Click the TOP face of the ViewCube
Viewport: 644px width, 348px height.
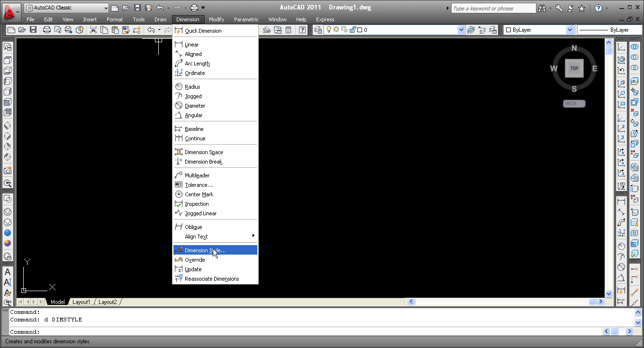click(574, 68)
